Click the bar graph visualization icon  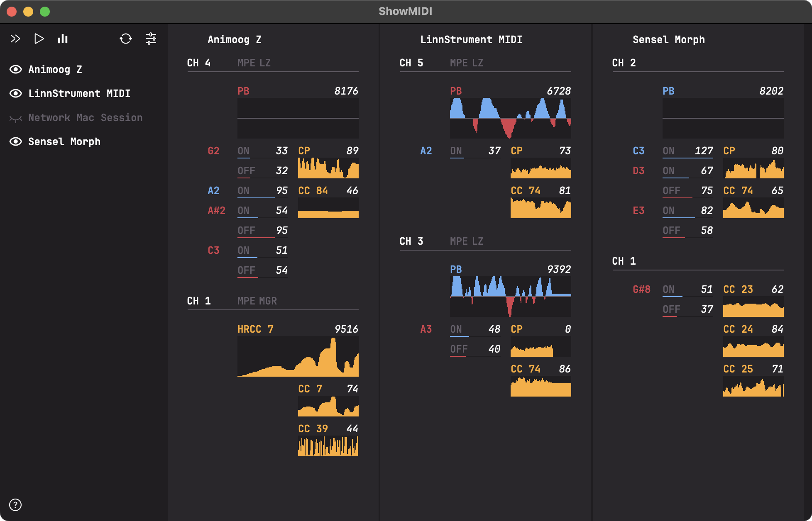63,39
